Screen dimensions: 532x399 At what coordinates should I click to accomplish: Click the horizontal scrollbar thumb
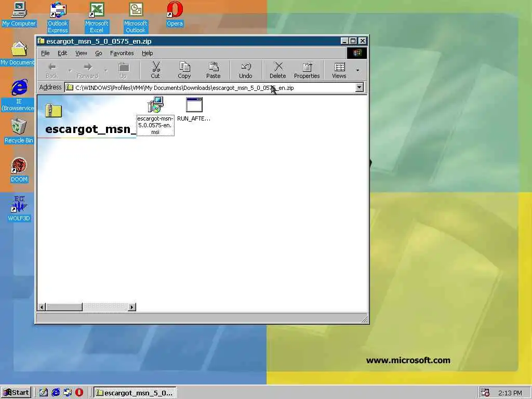[x=64, y=307]
